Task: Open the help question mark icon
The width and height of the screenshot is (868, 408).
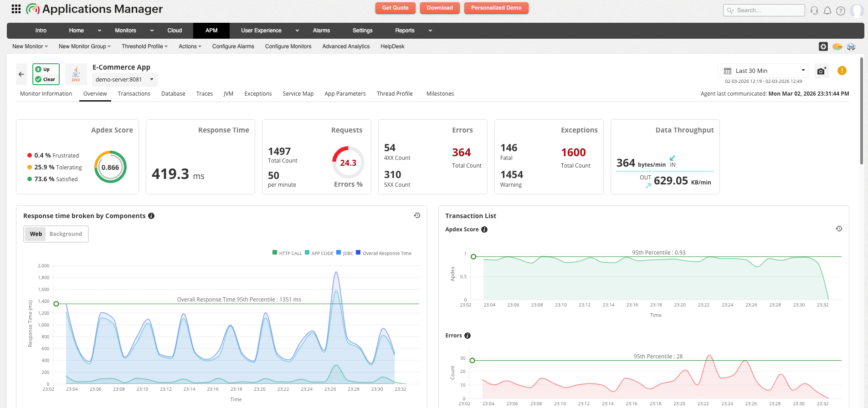Action: coord(841,10)
